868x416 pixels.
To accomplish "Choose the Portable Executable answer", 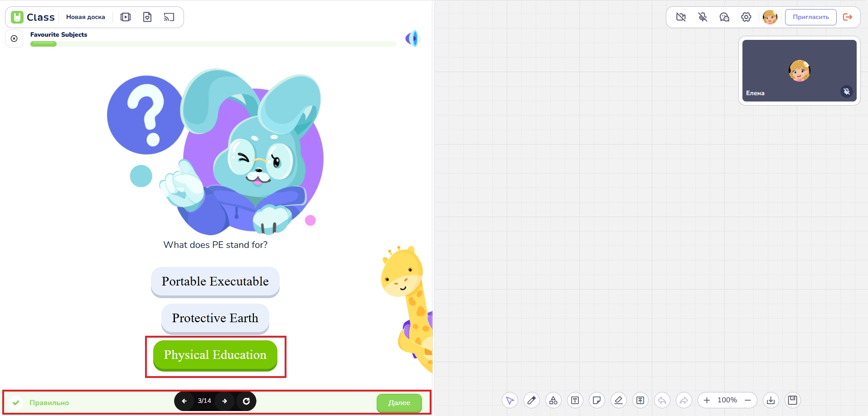I will point(215,281).
